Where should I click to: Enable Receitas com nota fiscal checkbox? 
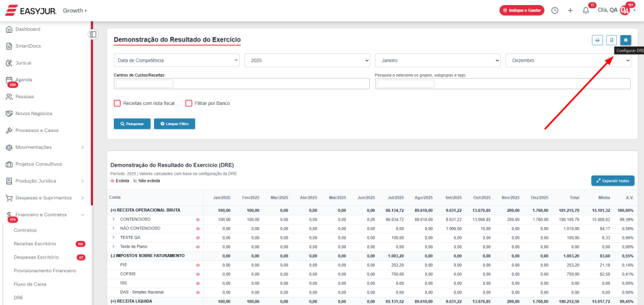tap(117, 103)
